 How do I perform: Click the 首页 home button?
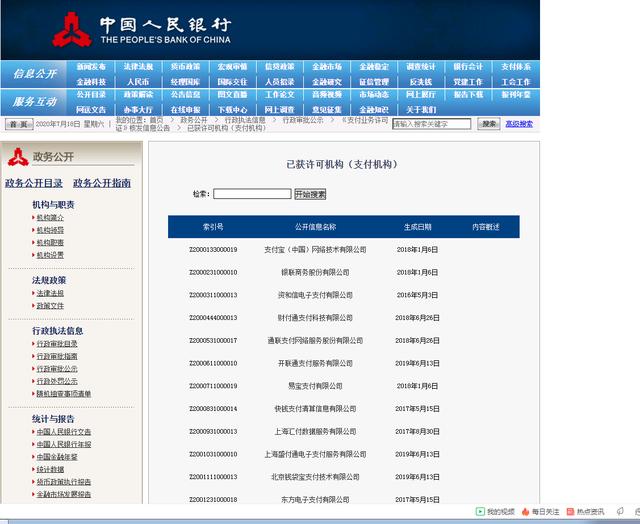(x=17, y=125)
